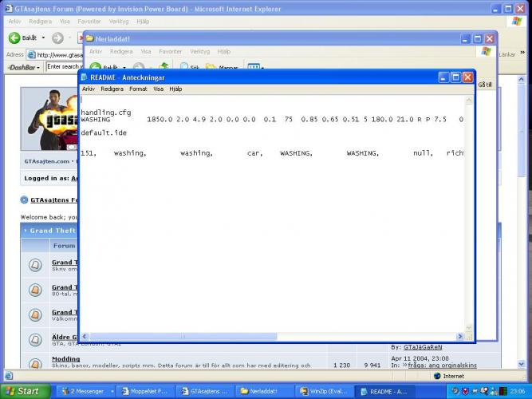Image resolution: width=532 pixels, height=399 pixels.
Task: Click Notepad's horizontal scrollbar right arrow
Action: 459,337
